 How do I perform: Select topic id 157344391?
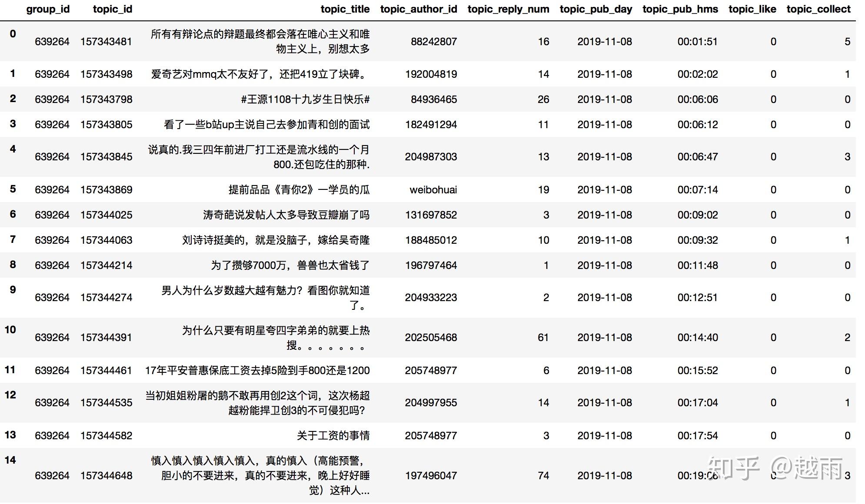tap(106, 338)
